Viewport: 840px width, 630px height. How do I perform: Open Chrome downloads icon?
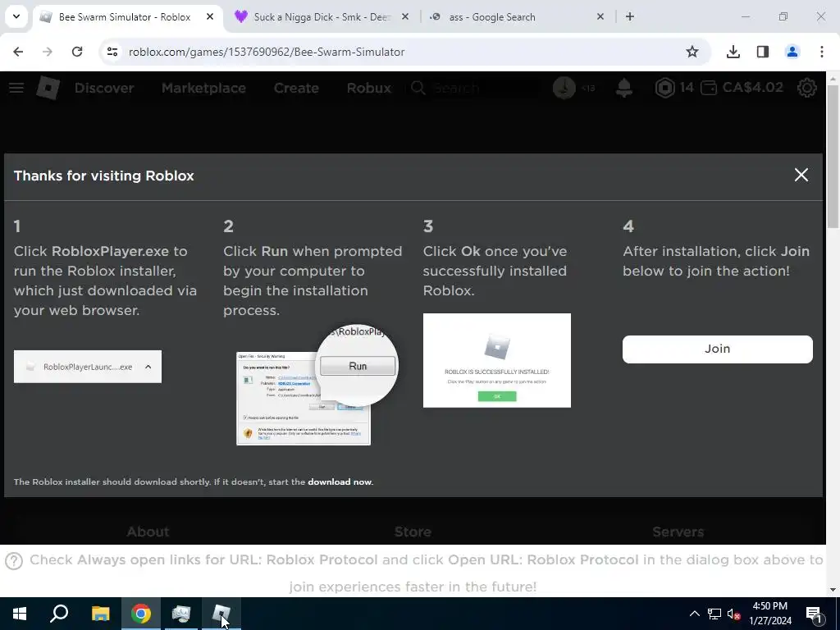733,52
